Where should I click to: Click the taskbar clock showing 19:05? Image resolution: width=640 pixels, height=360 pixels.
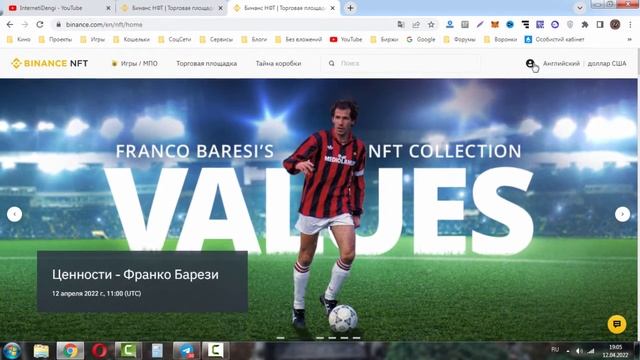click(616, 351)
